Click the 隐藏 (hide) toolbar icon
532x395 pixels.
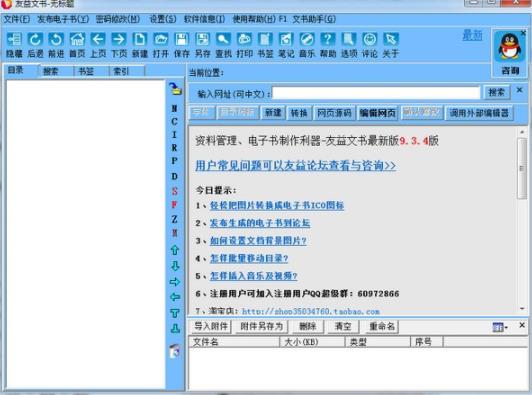point(14,40)
